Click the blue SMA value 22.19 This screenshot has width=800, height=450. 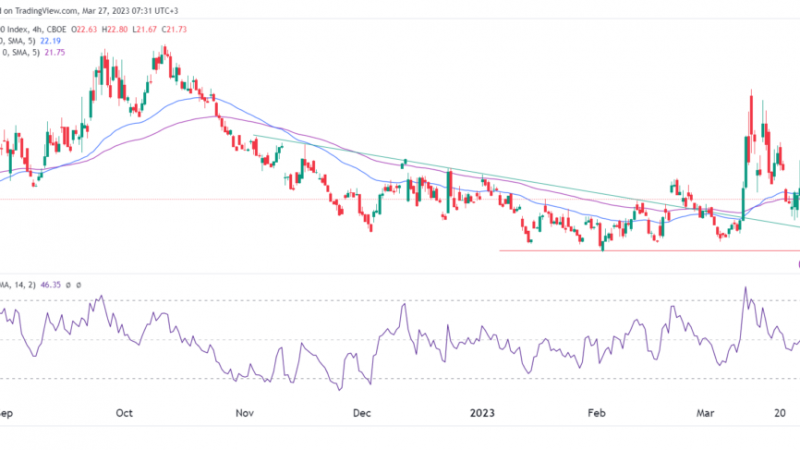point(51,41)
